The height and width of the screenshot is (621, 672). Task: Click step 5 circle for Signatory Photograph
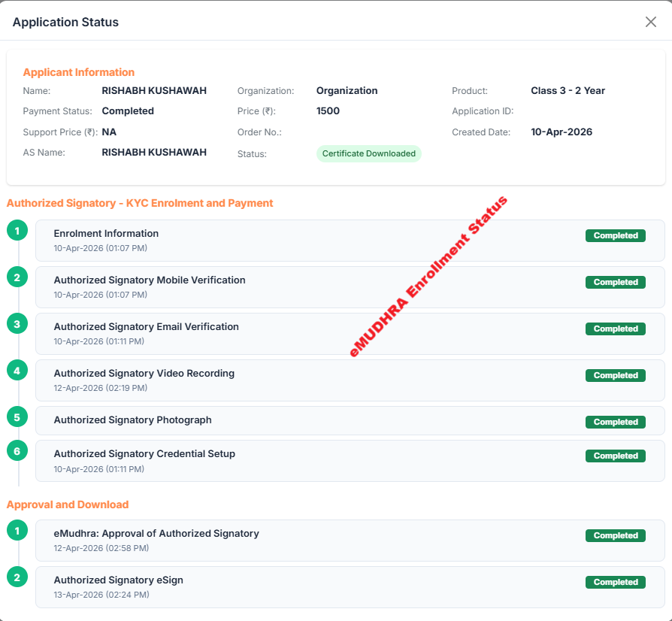point(17,417)
